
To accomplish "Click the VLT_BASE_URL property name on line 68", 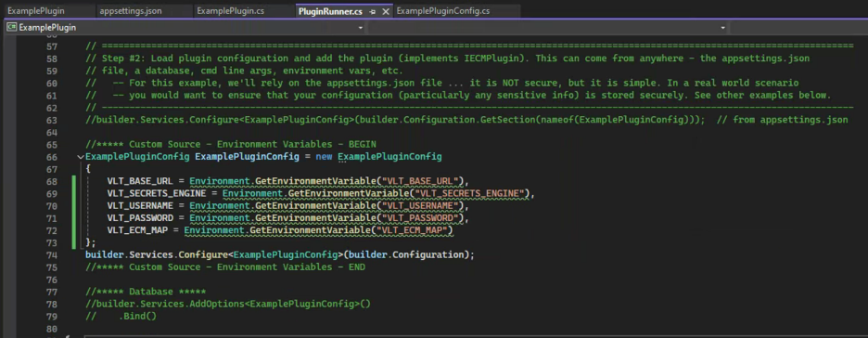I will [x=140, y=181].
